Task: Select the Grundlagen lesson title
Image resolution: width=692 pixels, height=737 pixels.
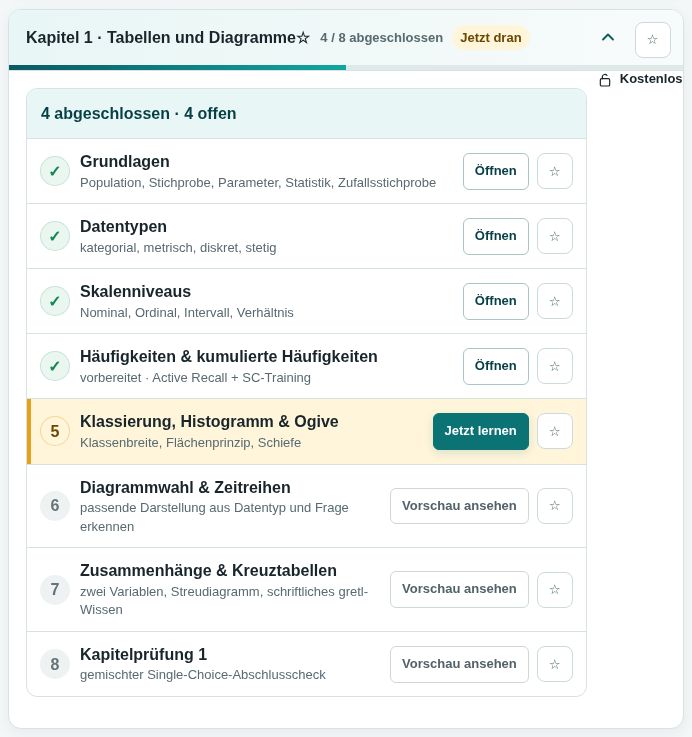Action: coord(125,161)
